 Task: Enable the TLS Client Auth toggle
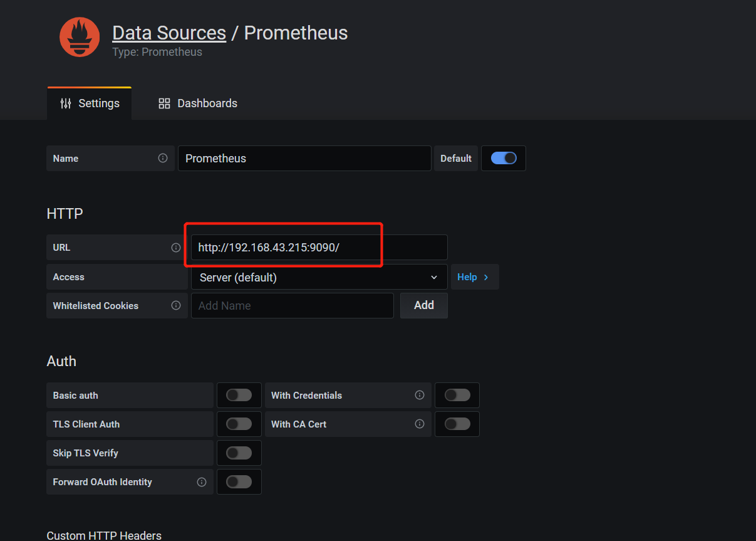click(x=239, y=424)
